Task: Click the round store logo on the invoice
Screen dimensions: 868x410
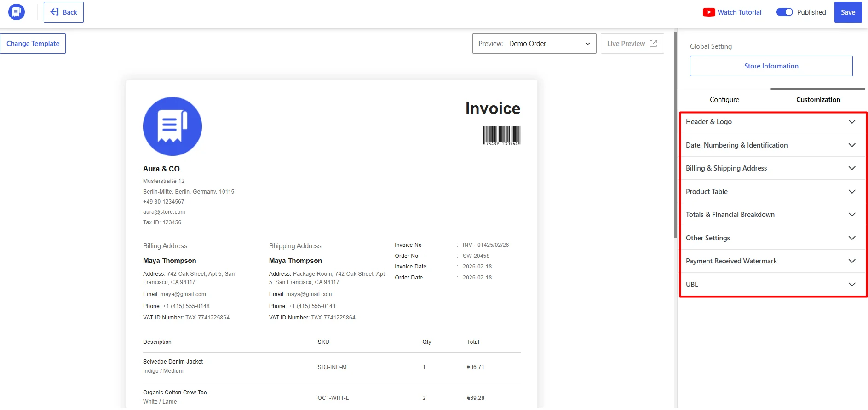Action: click(172, 126)
